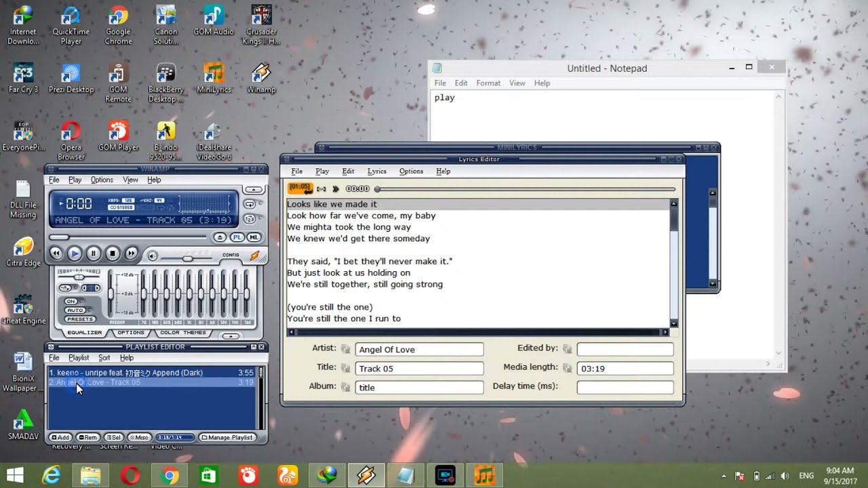The image size is (868, 488).
Task: Switch to EQUALIZER tab
Action: click(x=85, y=332)
